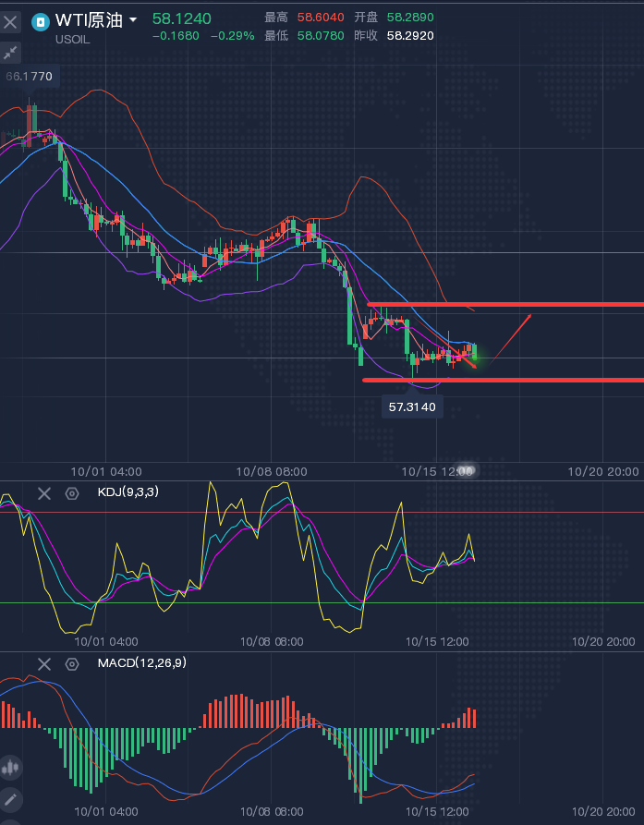
Task: Open MACD indicator settings gear
Action: tap(72, 663)
